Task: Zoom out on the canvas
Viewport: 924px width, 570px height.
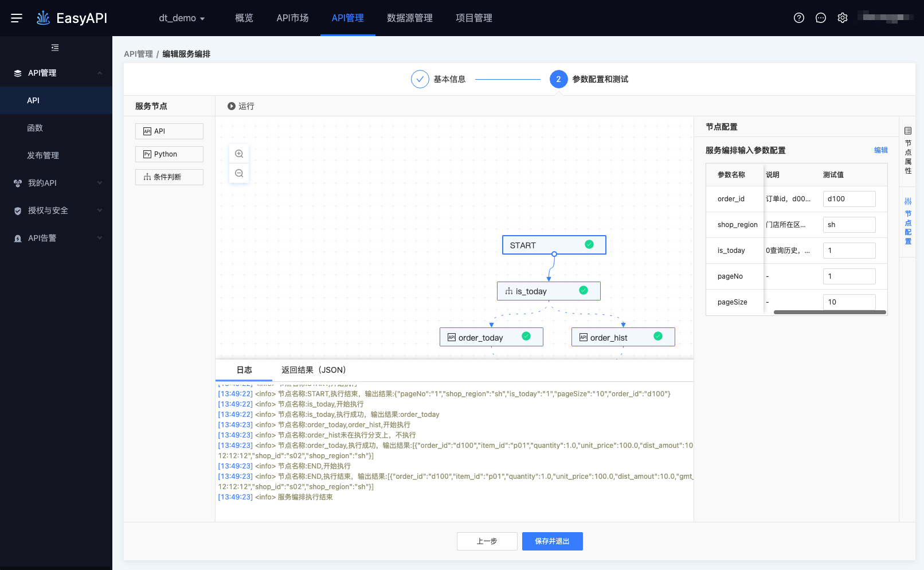Action: 239,173
